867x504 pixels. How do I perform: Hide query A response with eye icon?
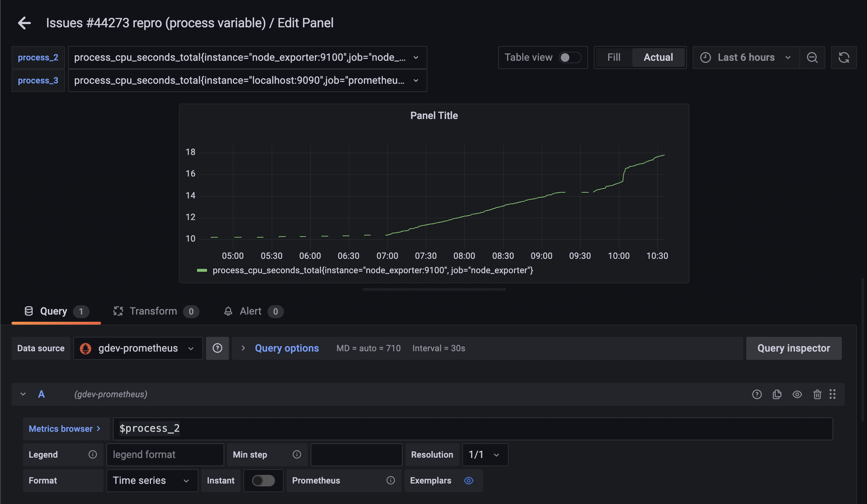click(x=797, y=394)
